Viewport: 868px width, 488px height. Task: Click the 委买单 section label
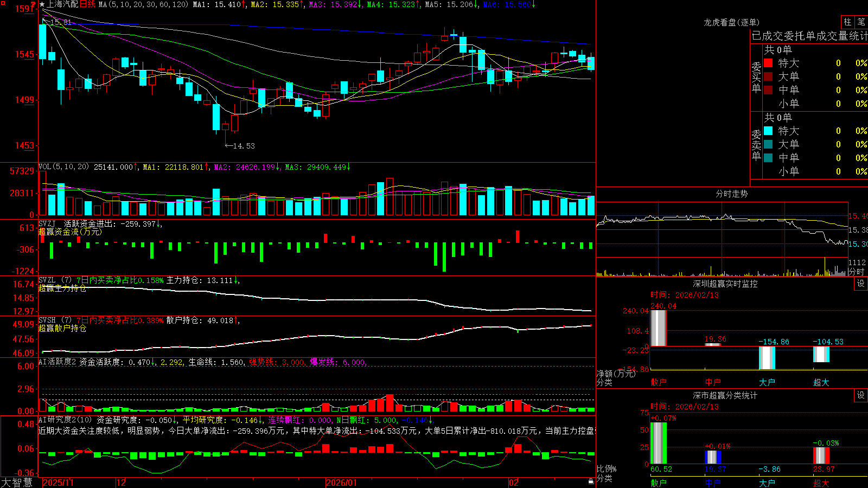coord(756,78)
